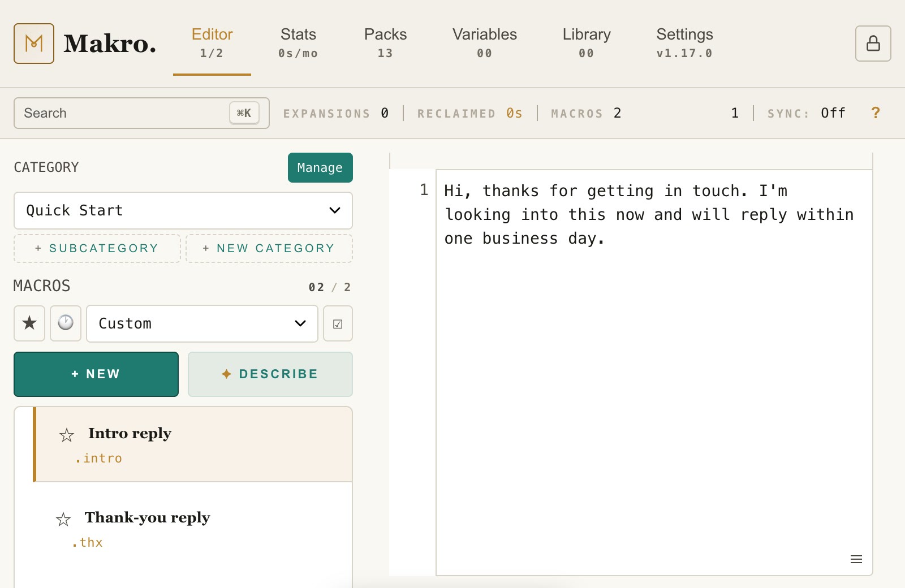Image resolution: width=905 pixels, height=588 pixels.
Task: Open help via the question mark icon
Action: tap(876, 113)
